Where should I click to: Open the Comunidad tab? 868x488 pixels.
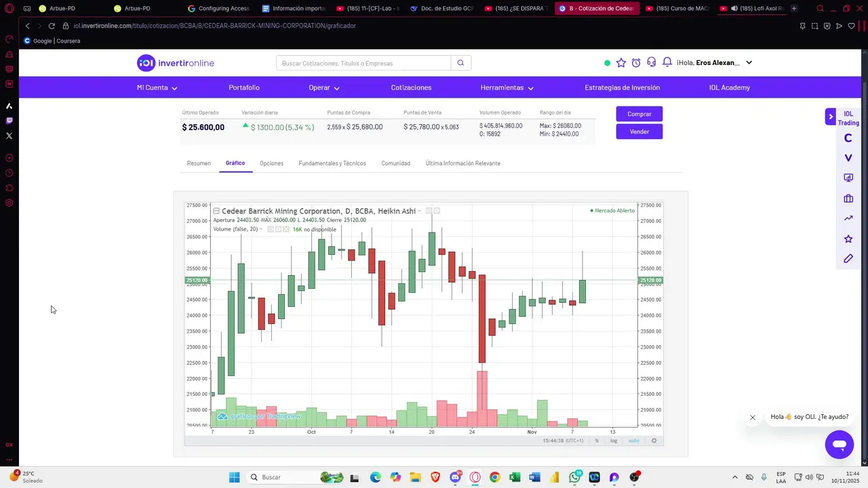(x=396, y=163)
